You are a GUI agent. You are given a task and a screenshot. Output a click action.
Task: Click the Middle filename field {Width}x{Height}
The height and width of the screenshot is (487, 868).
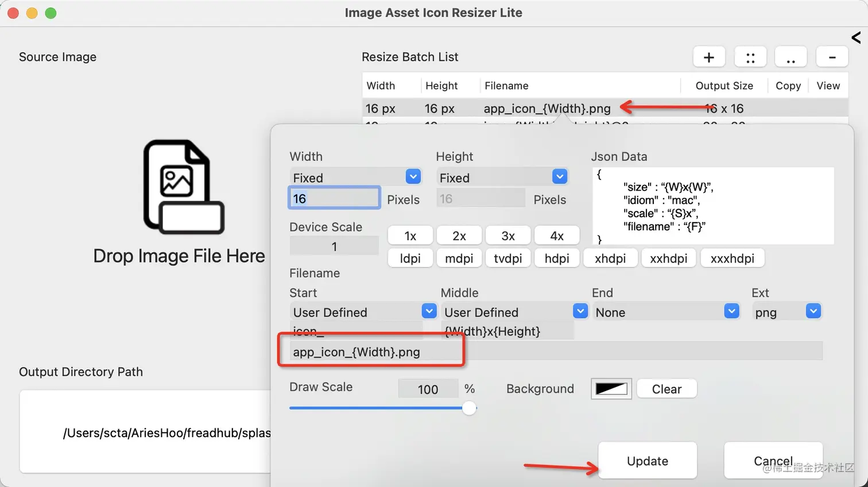(x=507, y=331)
